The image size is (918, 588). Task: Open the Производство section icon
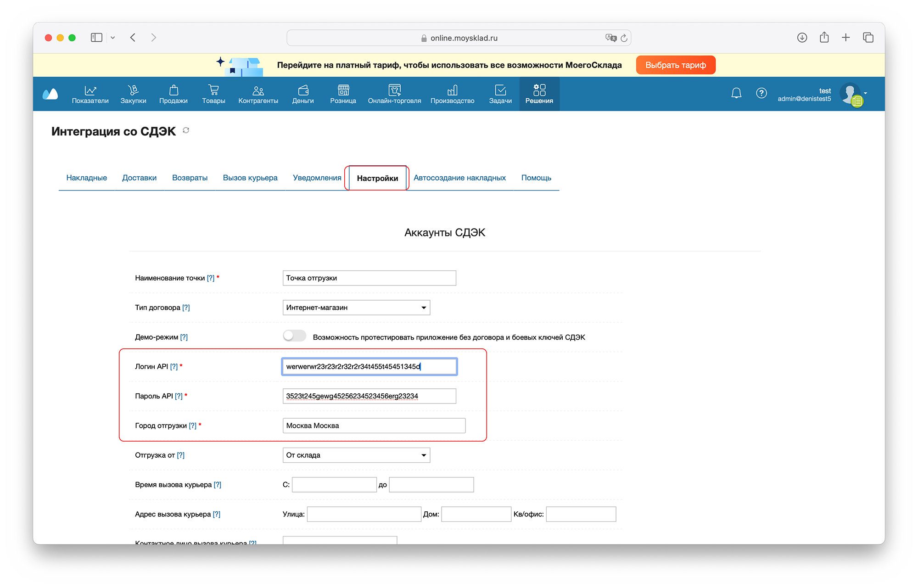(x=452, y=90)
